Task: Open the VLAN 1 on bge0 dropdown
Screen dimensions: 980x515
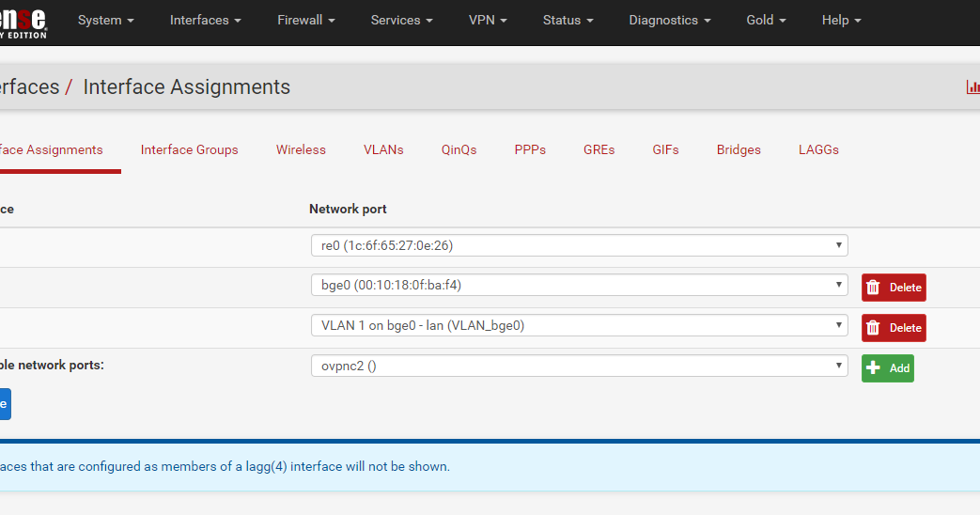Action: point(580,325)
